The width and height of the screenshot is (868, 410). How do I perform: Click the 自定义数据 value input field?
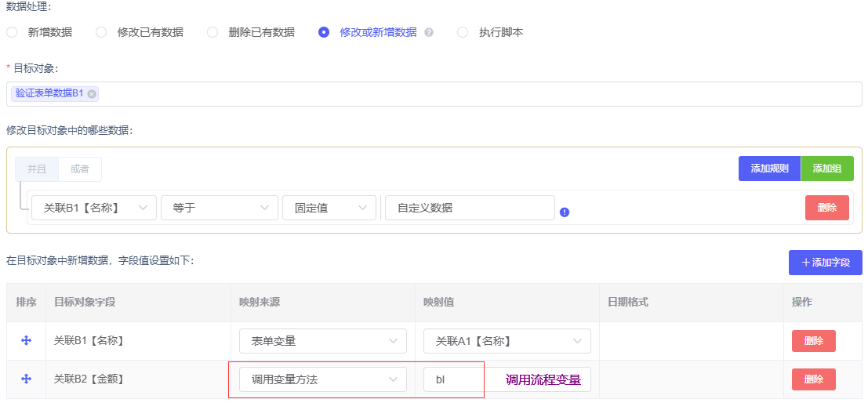tap(469, 208)
